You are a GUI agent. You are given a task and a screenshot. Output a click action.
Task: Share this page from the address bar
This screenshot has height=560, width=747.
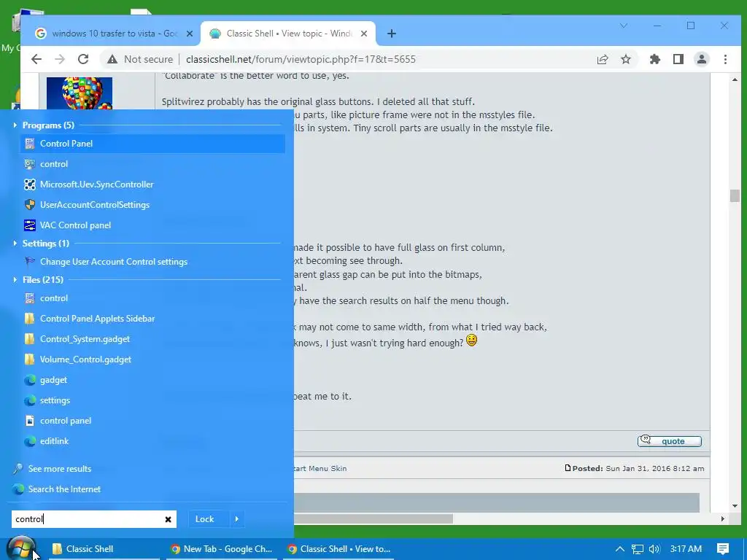click(x=603, y=59)
